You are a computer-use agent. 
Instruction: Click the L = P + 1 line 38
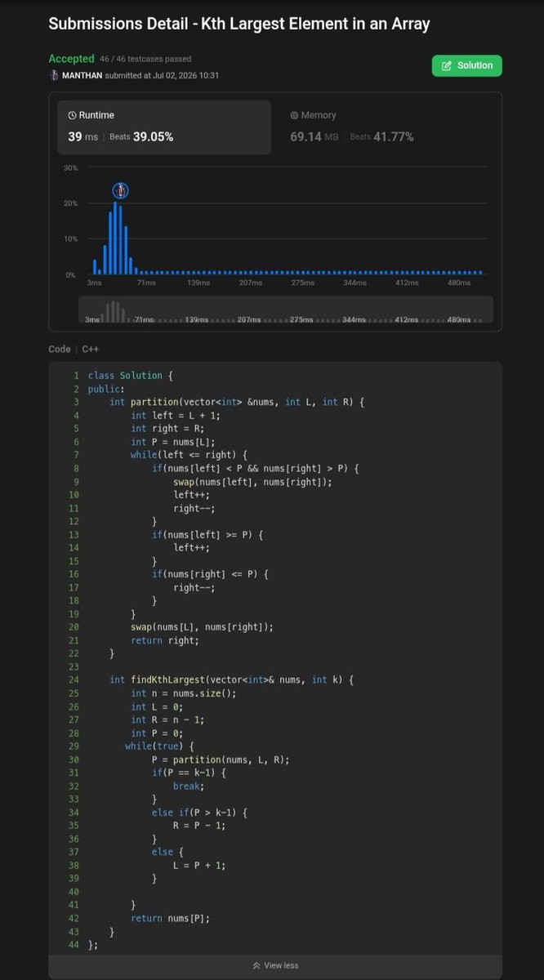199,866
